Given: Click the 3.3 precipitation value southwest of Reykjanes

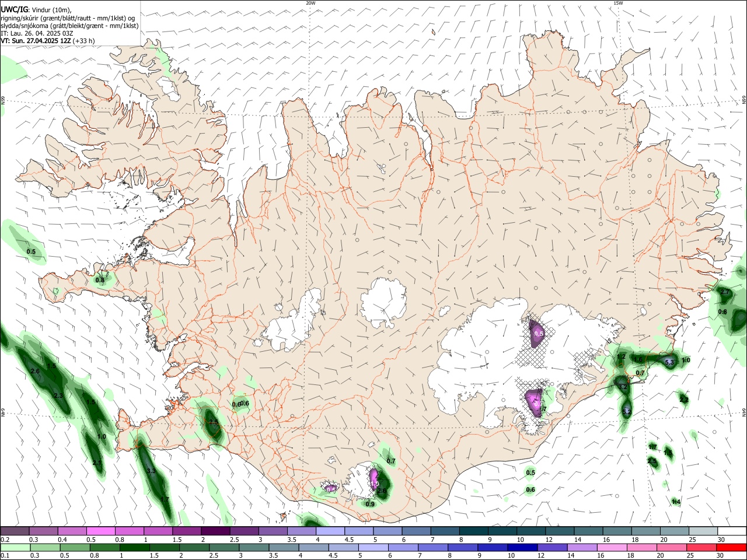Looking at the screenshot, I should click(151, 471).
